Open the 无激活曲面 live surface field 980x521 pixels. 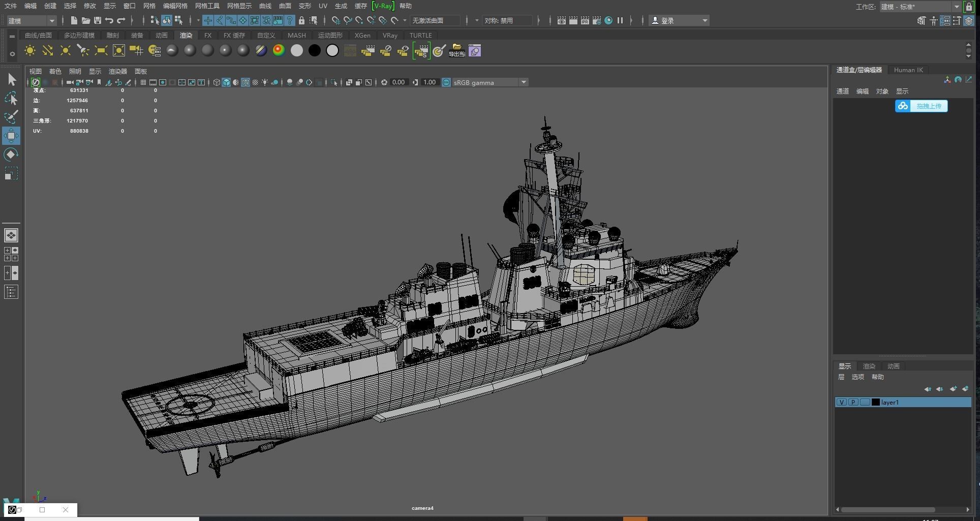436,20
